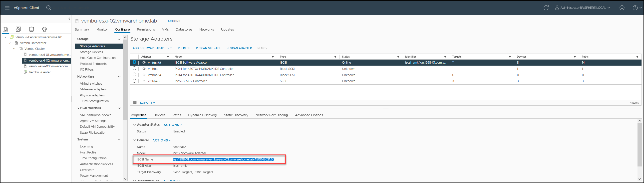Filter the Type column
Screen dimensions: 644x183
(335, 57)
